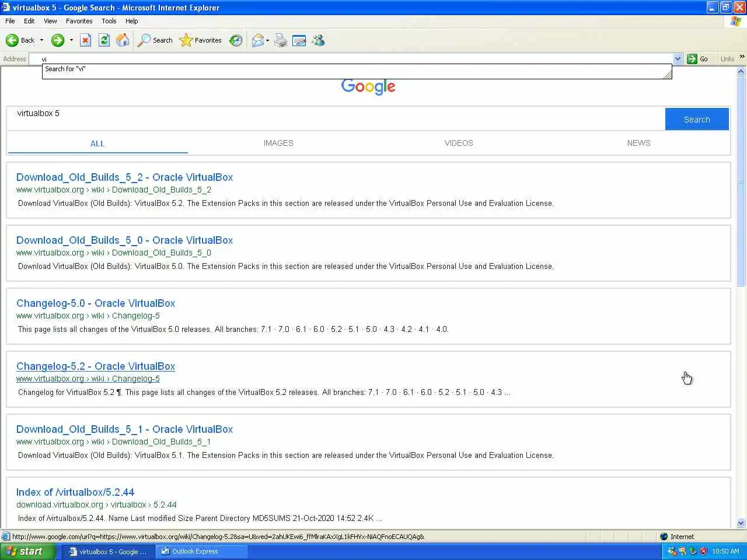Open the Favorites pane with the star
Screen dimensions: 747x560
(x=201, y=40)
